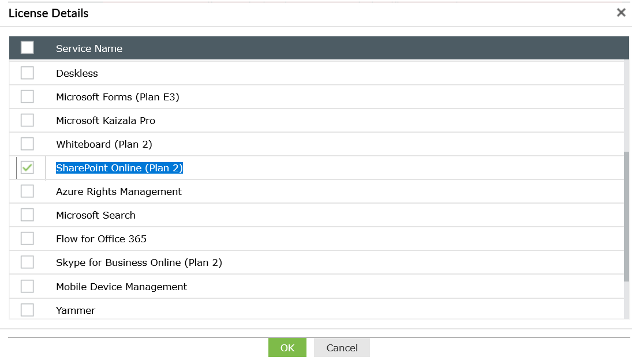The image size is (632, 364).
Task: Check the Microsoft Search checkbox
Action: pyautogui.click(x=27, y=215)
